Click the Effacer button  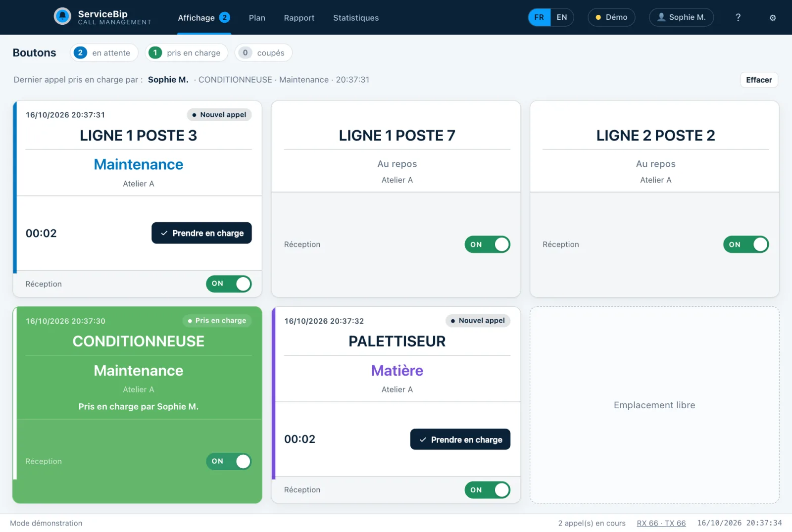759,80
